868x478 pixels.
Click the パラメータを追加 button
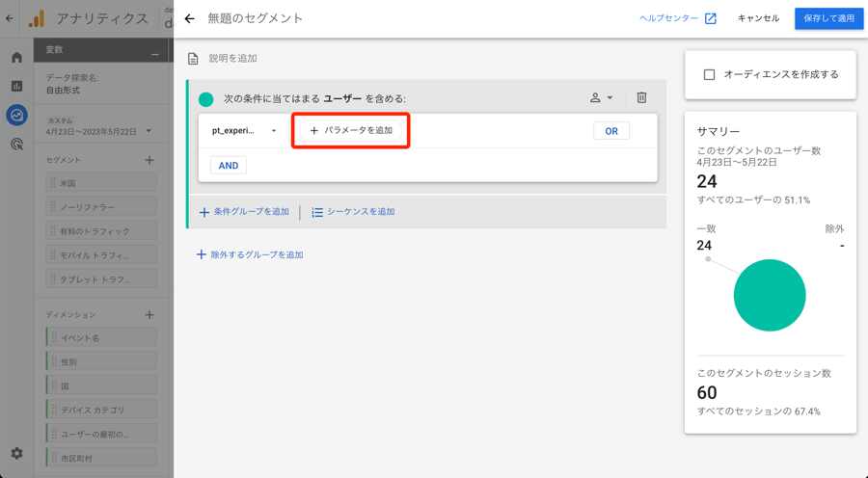[351, 131]
